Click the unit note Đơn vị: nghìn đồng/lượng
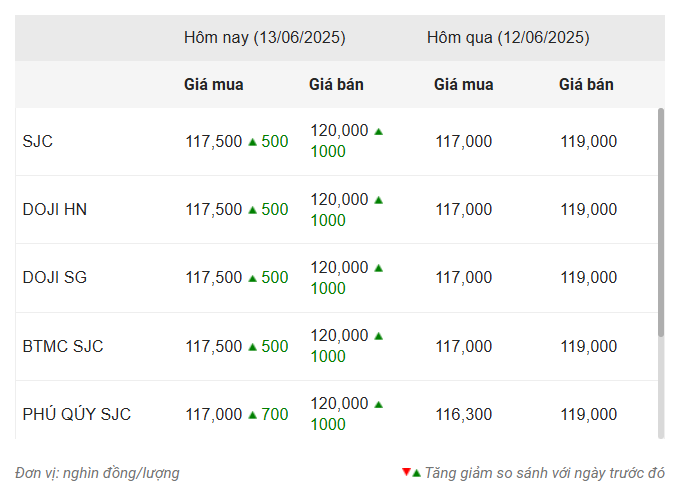The height and width of the screenshot is (499, 687). [x=97, y=473]
